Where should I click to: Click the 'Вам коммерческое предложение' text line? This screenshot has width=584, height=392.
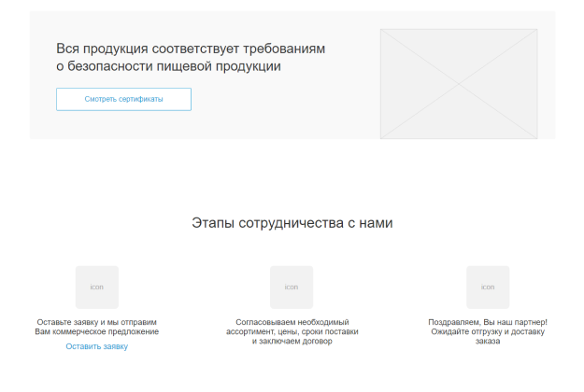point(97,331)
